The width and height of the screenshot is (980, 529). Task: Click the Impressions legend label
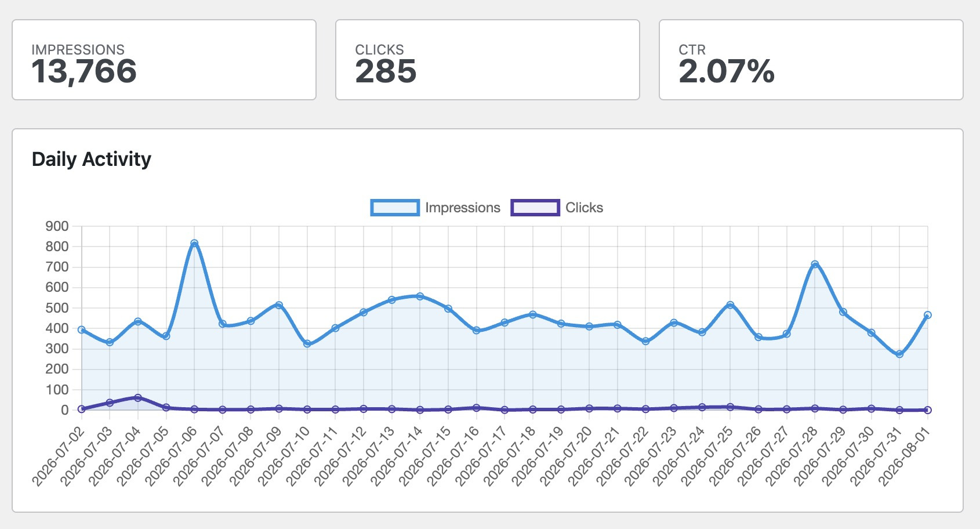click(x=463, y=208)
